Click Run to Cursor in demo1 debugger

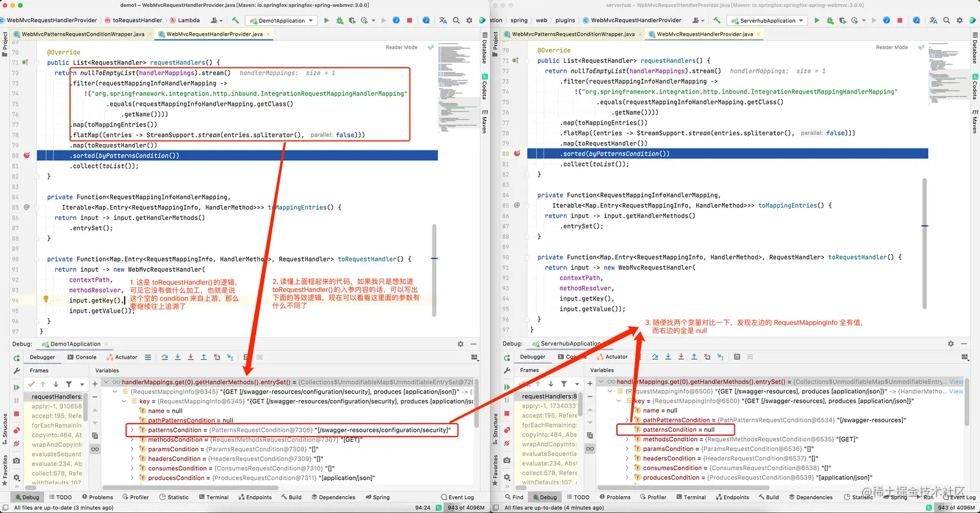click(x=230, y=357)
